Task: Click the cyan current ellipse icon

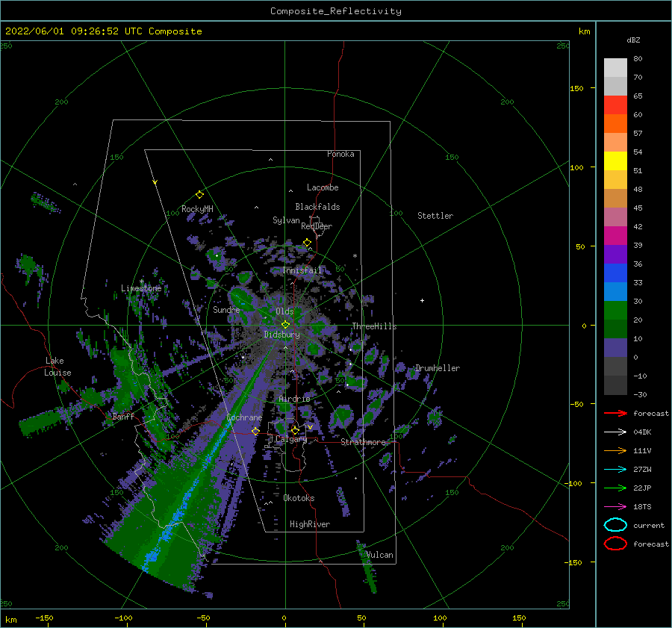Action: (x=615, y=525)
